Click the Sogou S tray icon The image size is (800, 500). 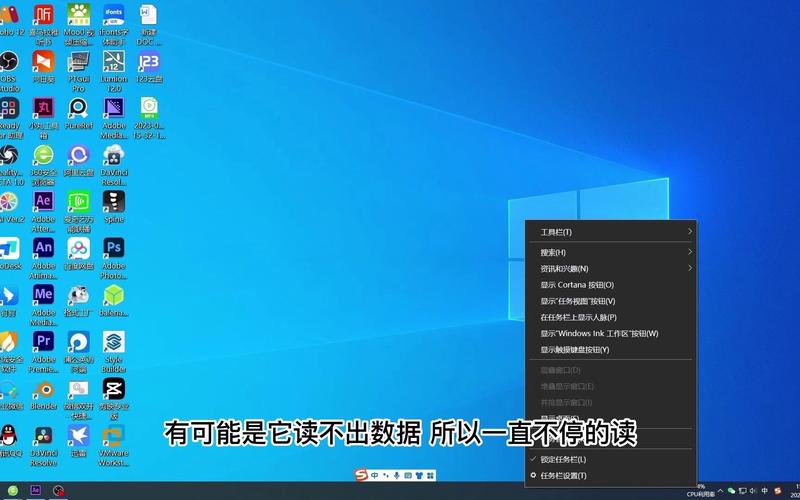pos(778,491)
